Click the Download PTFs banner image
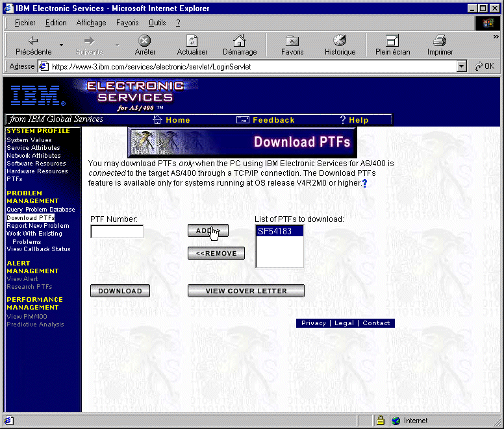504x429 pixels. click(242, 142)
